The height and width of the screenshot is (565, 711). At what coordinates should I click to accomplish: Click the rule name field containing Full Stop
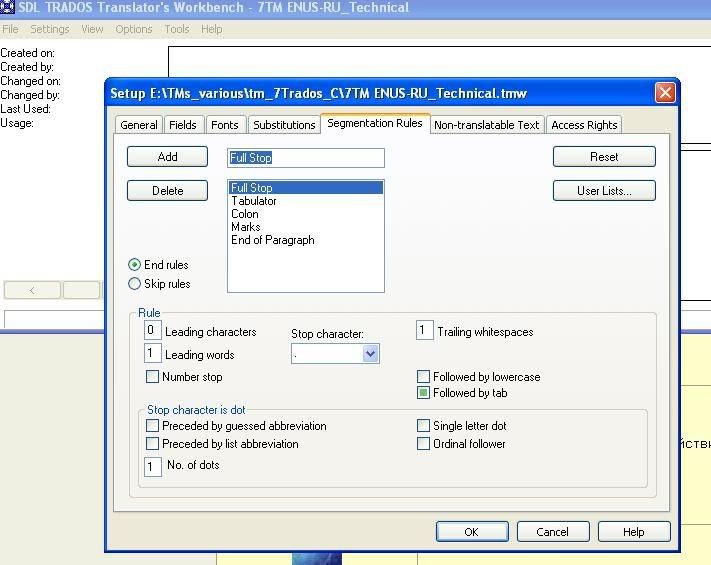306,158
